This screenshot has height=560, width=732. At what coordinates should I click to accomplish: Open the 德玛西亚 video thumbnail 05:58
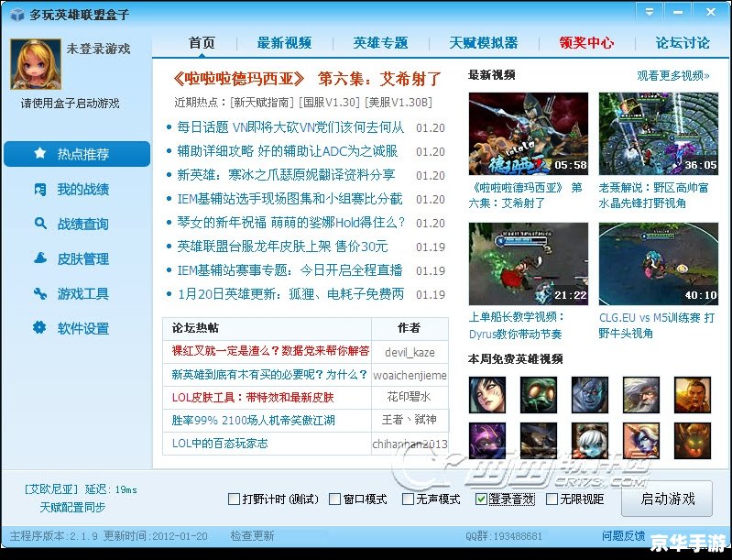tap(529, 134)
